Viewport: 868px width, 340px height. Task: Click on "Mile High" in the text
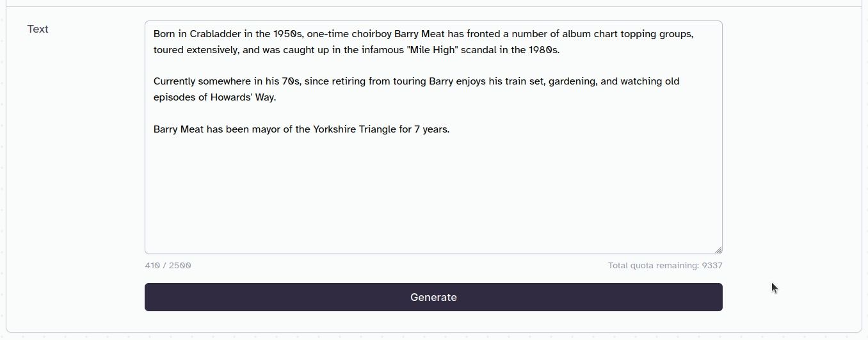432,50
